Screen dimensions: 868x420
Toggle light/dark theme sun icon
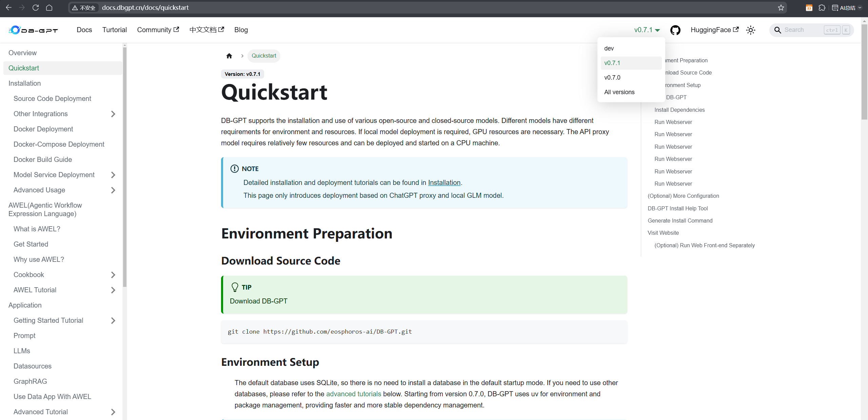coord(751,30)
